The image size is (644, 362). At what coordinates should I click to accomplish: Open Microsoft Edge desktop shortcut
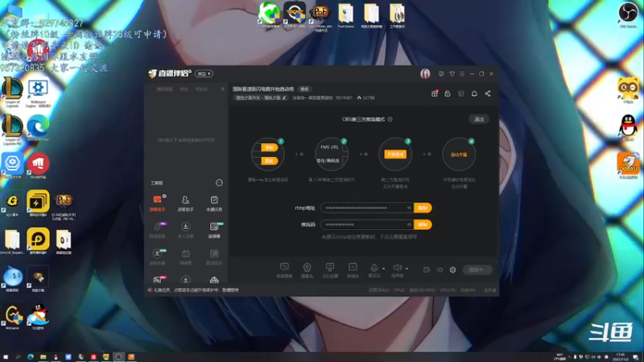[38, 129]
